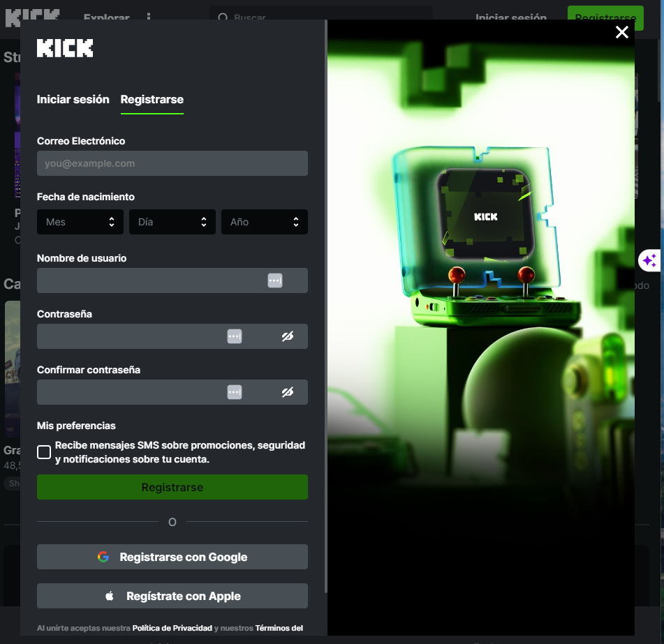Click the modal's vertical scrollbar

coord(325,307)
